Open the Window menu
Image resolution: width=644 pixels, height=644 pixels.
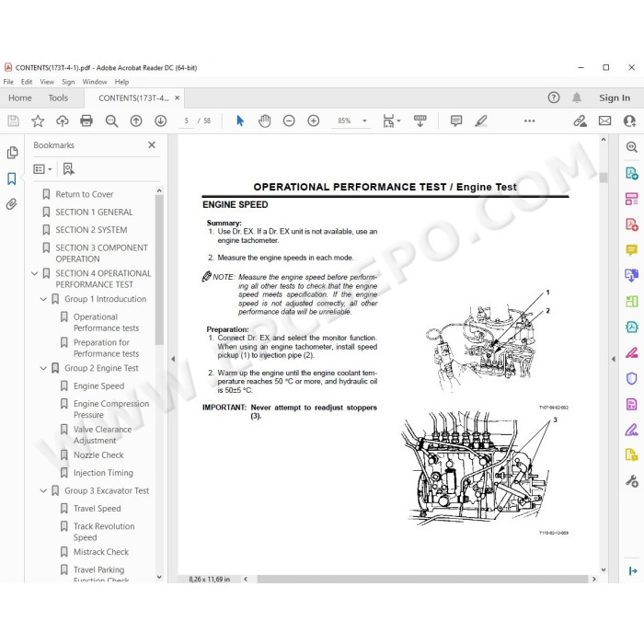(95, 82)
